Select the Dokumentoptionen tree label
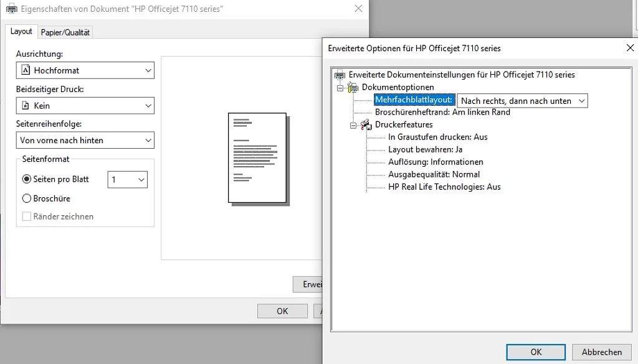This screenshot has width=638, height=364. coord(398,87)
